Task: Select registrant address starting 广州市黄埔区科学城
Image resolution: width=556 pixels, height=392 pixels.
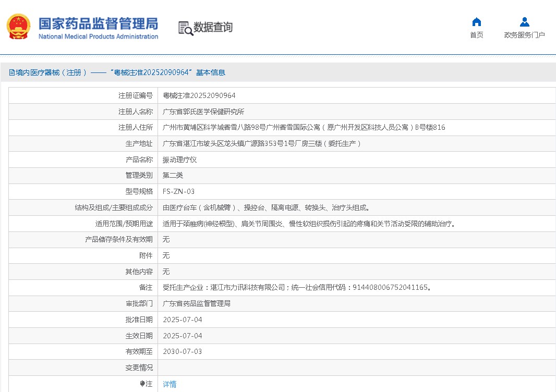Action: (304, 128)
